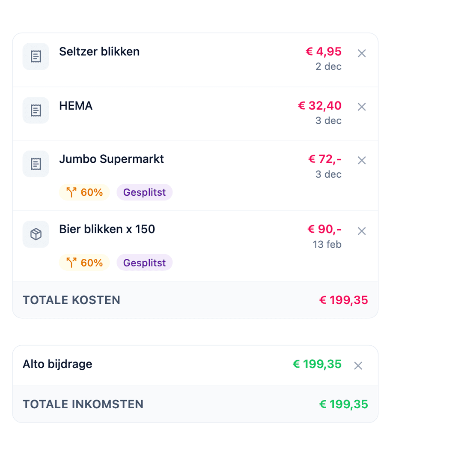Click the package icon for Bier blikken x 150
This screenshot has width=476, height=461.
click(36, 234)
